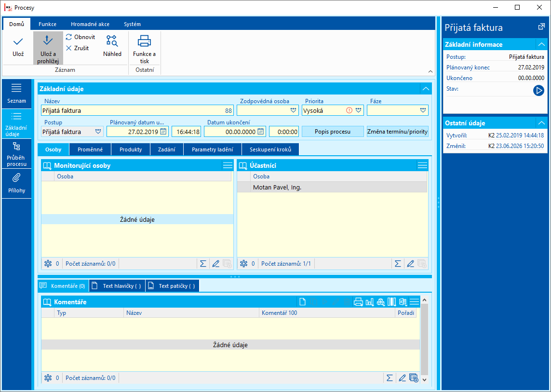
Task: Open Průběh procesu in sidebar
Action: (16, 154)
